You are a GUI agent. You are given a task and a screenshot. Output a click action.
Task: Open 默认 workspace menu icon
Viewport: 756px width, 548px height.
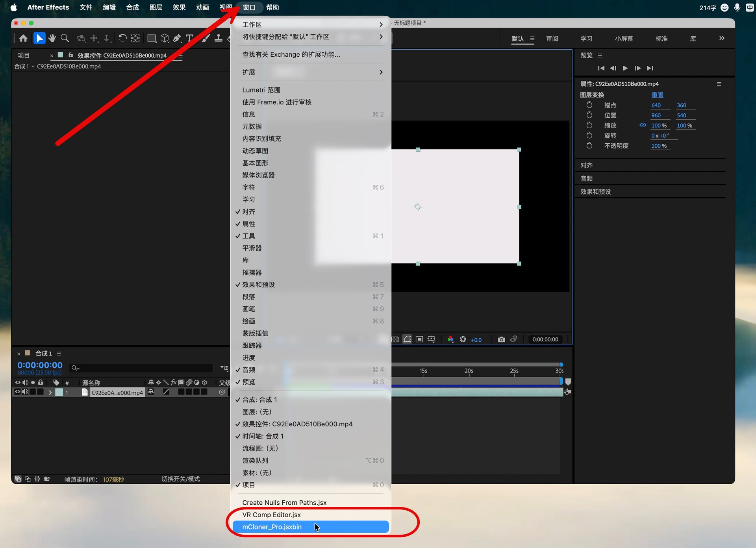coord(532,39)
